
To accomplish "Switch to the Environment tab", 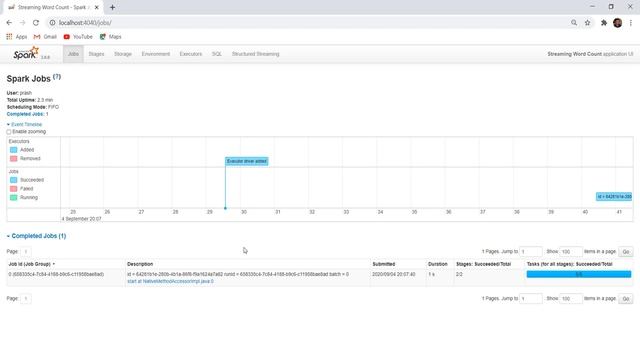I will (156, 54).
